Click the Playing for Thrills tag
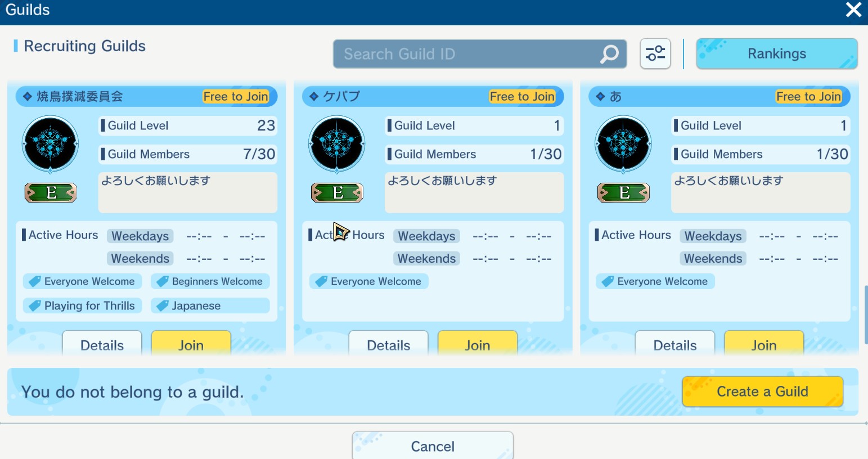This screenshot has width=868, height=459. [x=82, y=305]
